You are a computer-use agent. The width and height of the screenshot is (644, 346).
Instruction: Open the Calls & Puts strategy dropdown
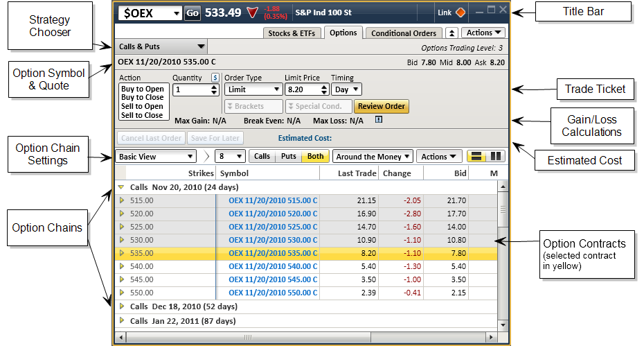162,46
